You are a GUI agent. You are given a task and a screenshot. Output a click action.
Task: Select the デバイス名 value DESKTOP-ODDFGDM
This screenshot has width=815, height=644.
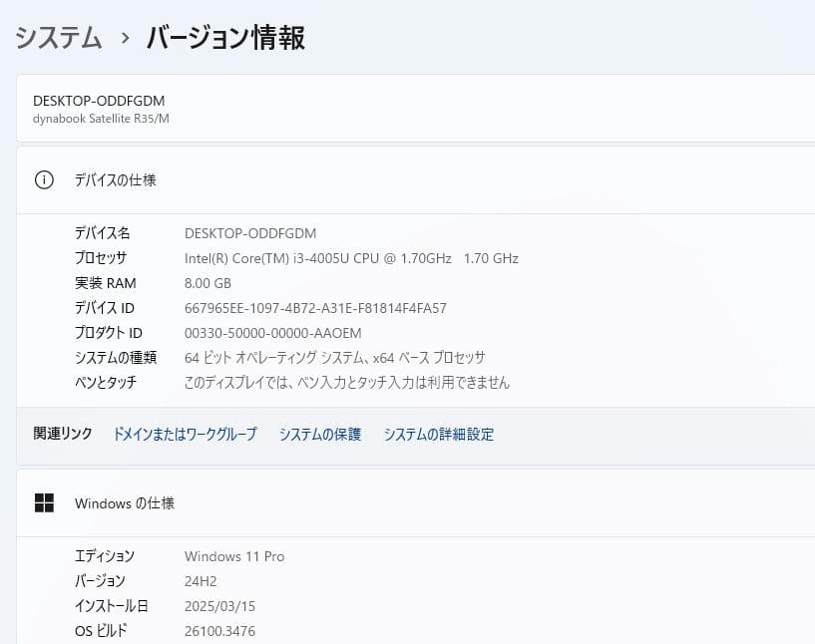click(x=249, y=232)
